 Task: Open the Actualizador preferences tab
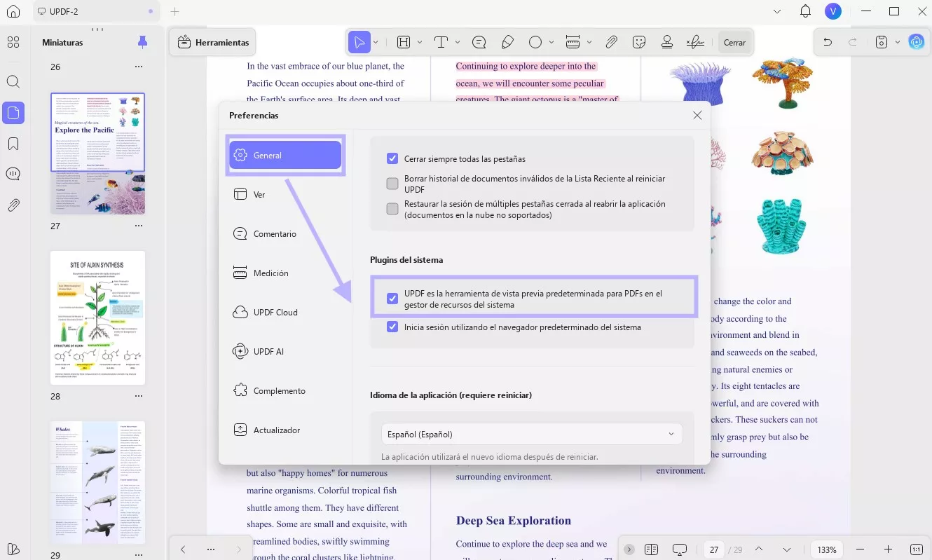coord(285,430)
